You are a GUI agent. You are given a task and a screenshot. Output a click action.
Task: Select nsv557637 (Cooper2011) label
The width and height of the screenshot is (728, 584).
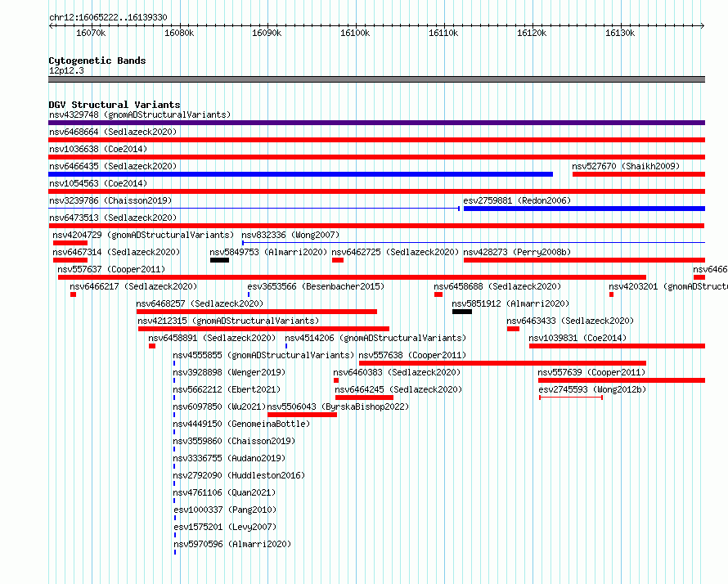[111, 269]
